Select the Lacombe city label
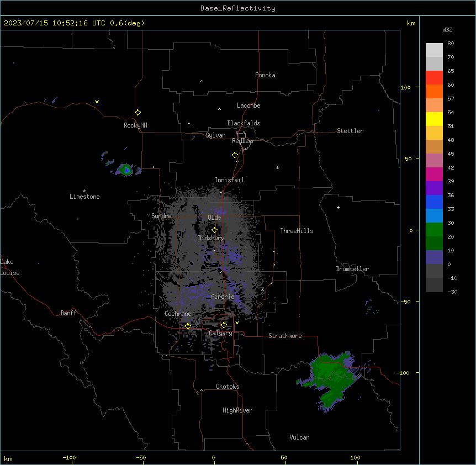 click(x=248, y=105)
